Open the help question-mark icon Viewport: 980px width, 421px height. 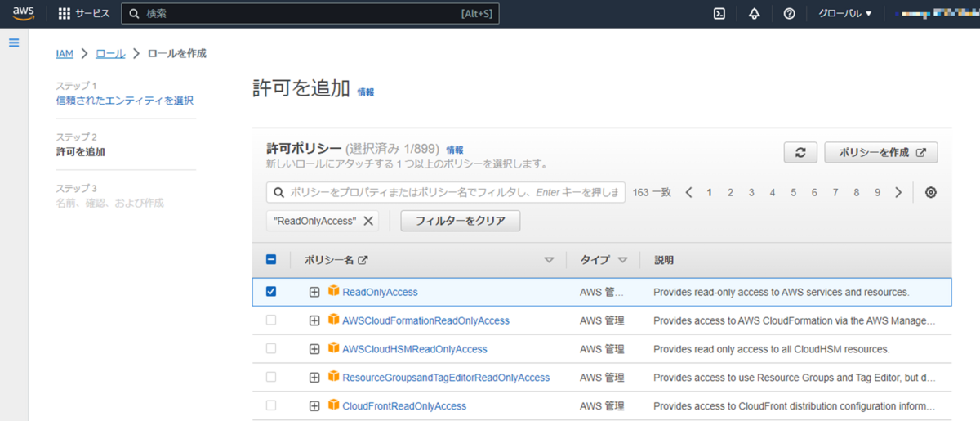pos(789,14)
